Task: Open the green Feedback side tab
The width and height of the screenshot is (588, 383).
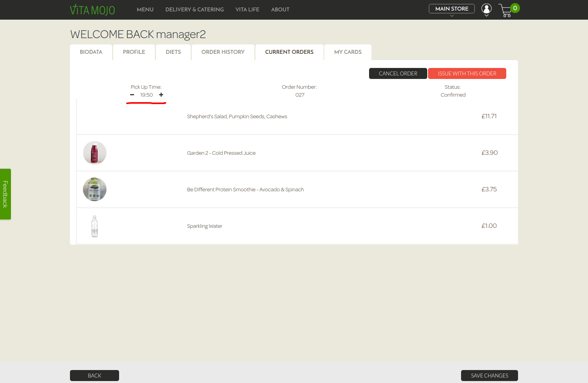Action: click(6, 194)
